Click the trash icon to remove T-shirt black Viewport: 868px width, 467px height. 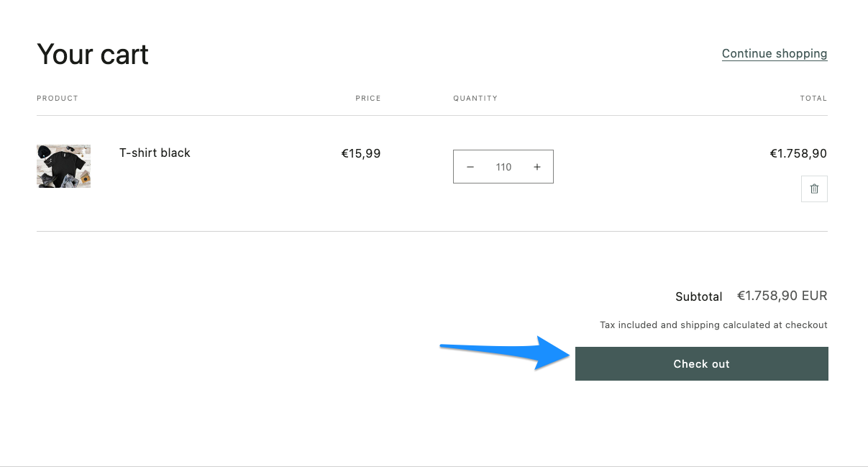814,189
